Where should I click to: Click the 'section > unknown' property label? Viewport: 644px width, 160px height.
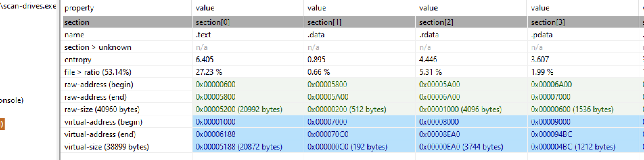pyautogui.click(x=98, y=47)
